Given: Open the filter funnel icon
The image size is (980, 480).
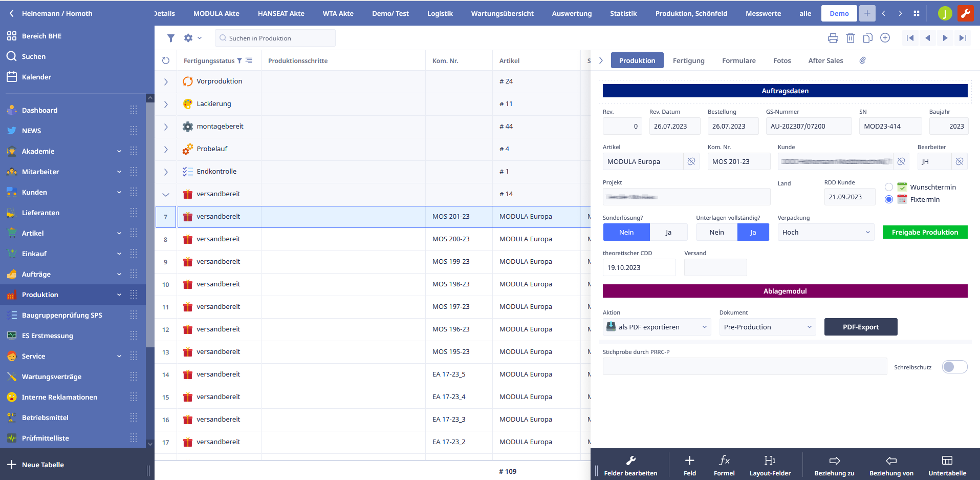Looking at the screenshot, I should 171,38.
